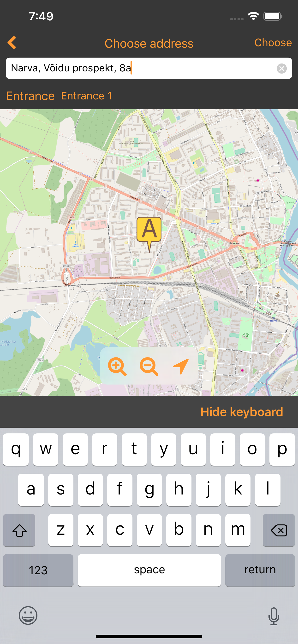Zoom in on the map
The width and height of the screenshot is (298, 644).
point(117,367)
